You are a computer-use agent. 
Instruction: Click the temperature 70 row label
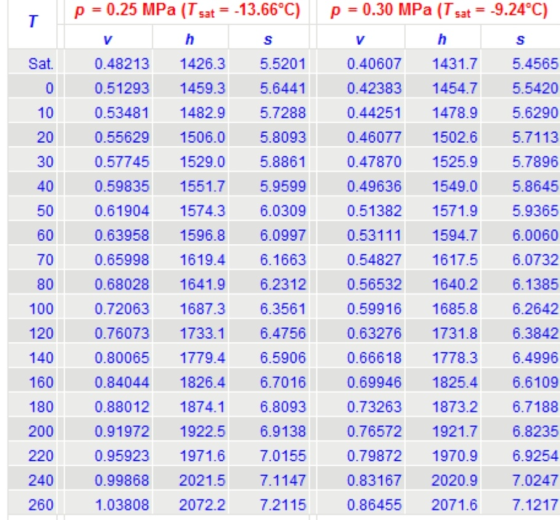tap(45, 260)
